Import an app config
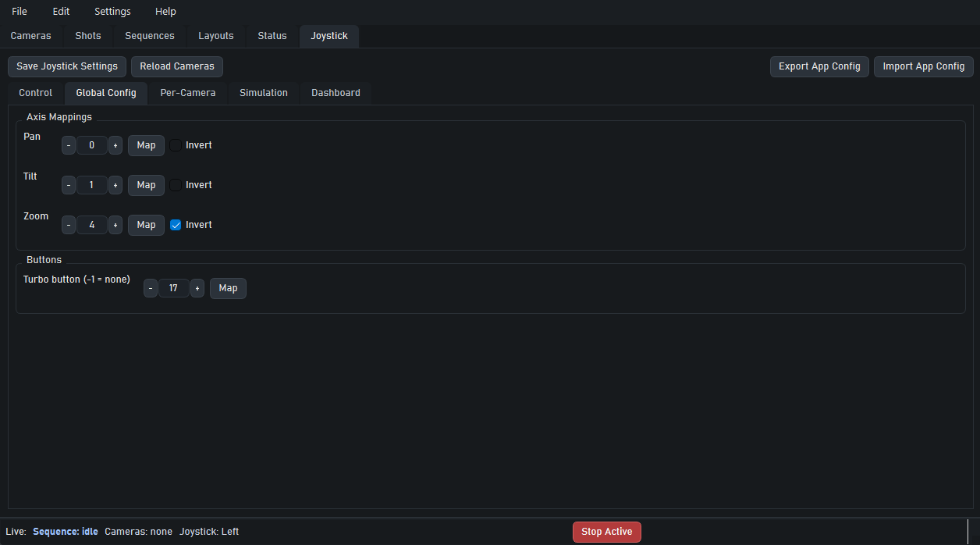The height and width of the screenshot is (545, 980). (923, 66)
